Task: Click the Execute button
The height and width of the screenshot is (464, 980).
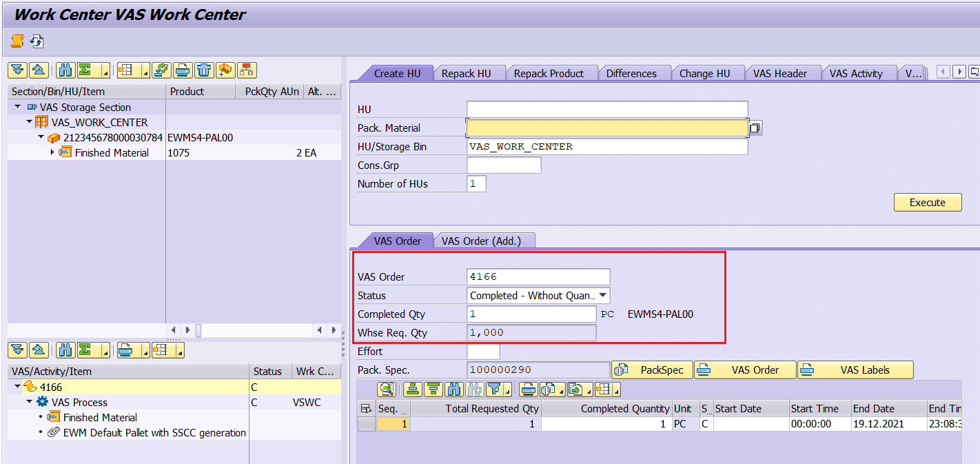Action: 927,202
